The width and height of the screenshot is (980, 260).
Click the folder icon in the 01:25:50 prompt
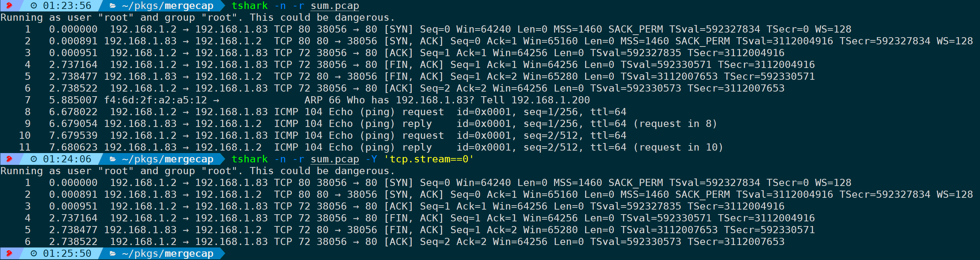pos(113,254)
